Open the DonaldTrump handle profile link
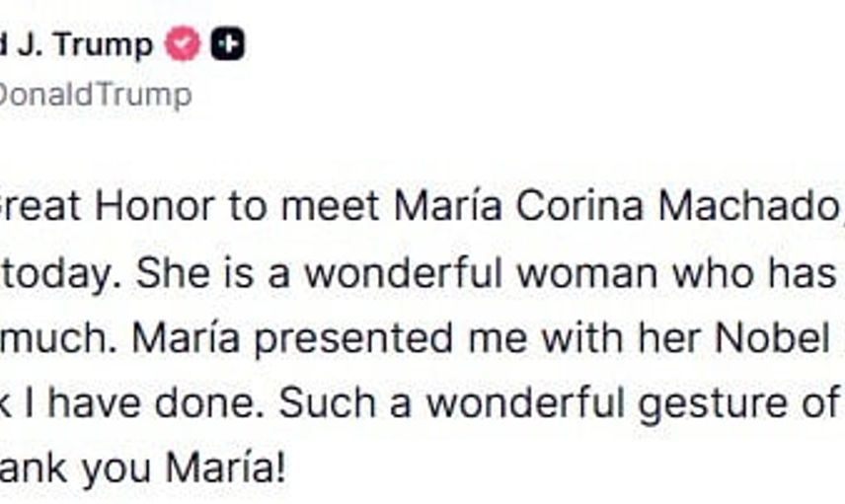845x504 pixels. [x=95, y=95]
